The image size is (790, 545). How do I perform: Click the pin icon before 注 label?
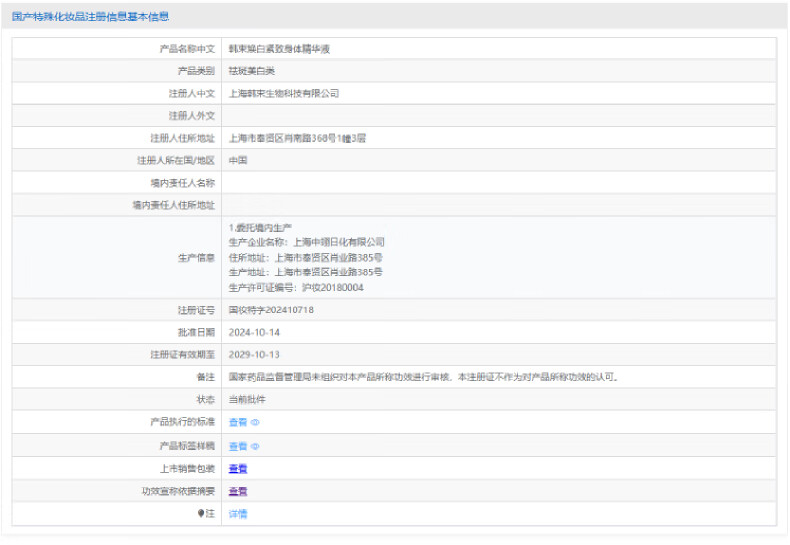point(200,514)
